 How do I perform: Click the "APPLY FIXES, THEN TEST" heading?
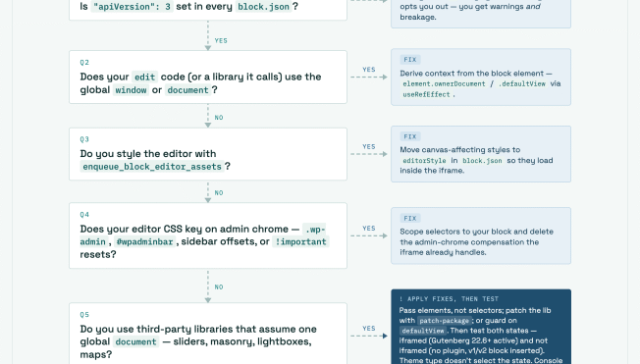click(x=449, y=299)
